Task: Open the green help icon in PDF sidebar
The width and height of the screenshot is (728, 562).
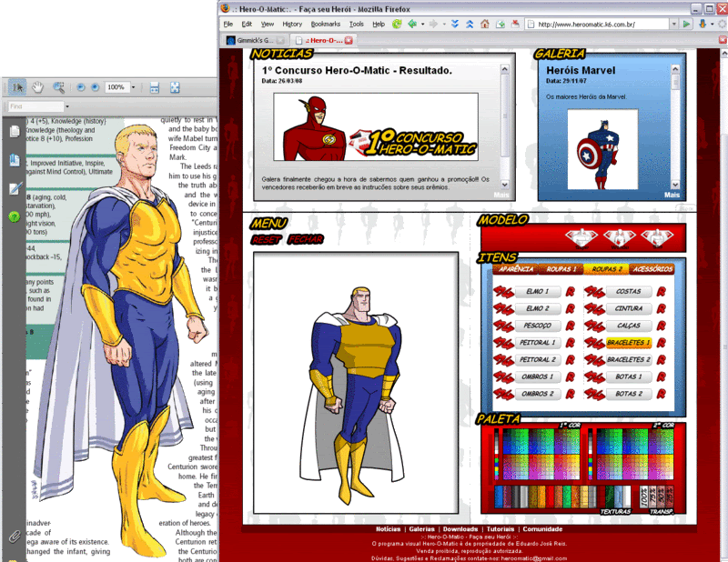Action: 15,216
